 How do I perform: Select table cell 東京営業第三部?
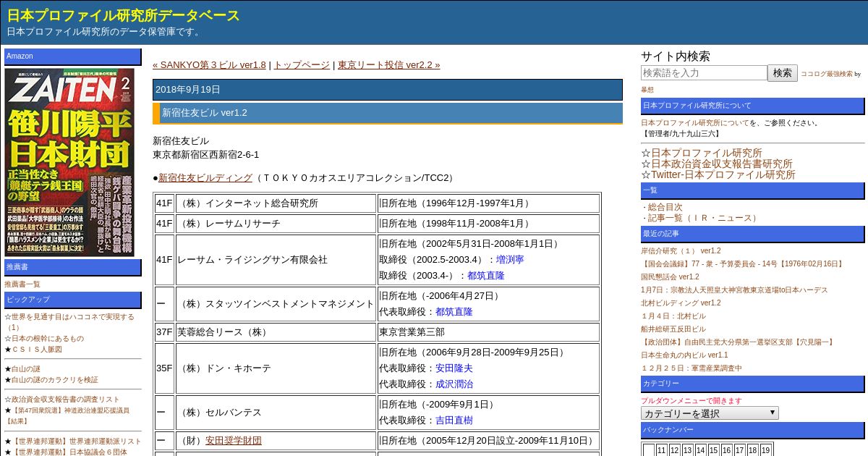[488, 332]
